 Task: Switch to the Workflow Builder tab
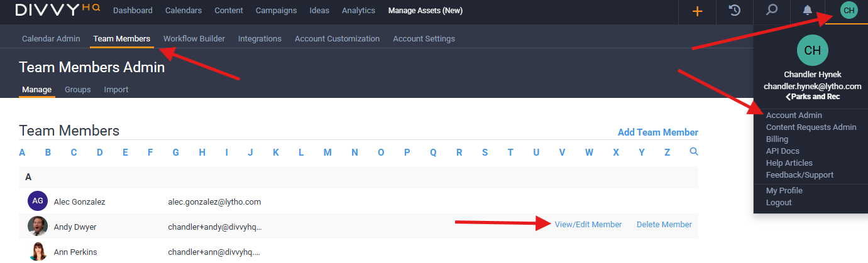194,38
